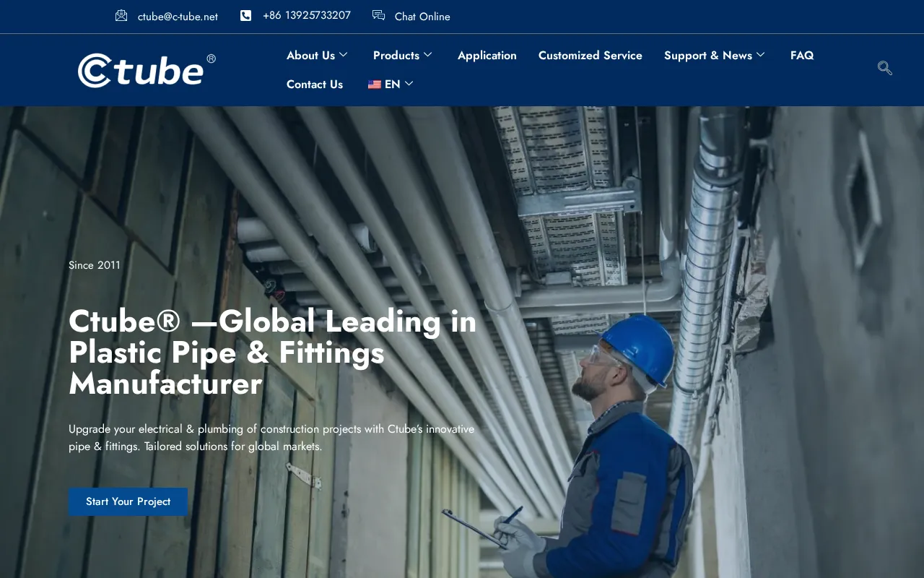Click the phone icon in top bar
Screen dimensions: 924x578
pos(245,15)
